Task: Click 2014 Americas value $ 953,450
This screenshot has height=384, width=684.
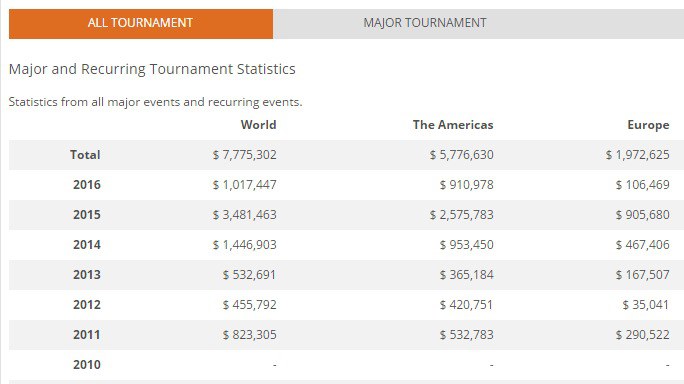Action: pyautogui.click(x=467, y=245)
